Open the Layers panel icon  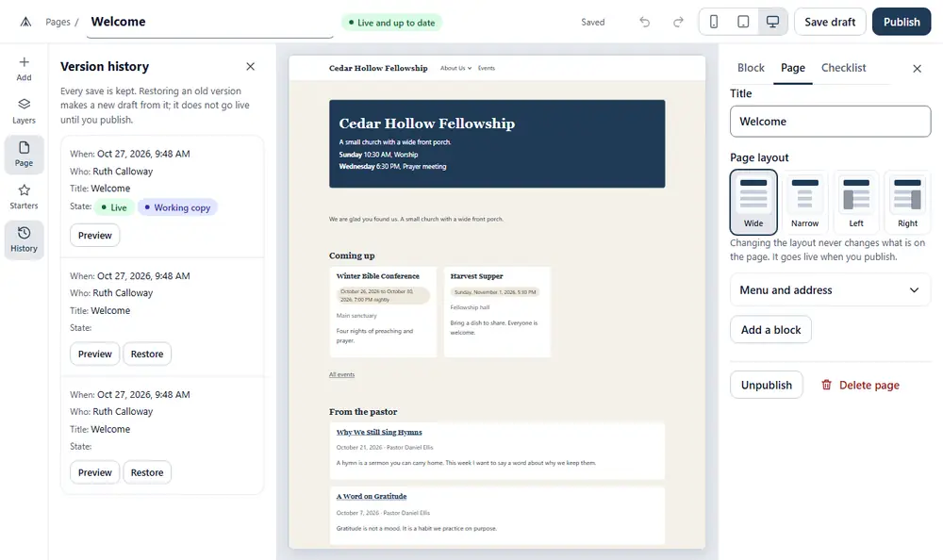[x=25, y=104]
